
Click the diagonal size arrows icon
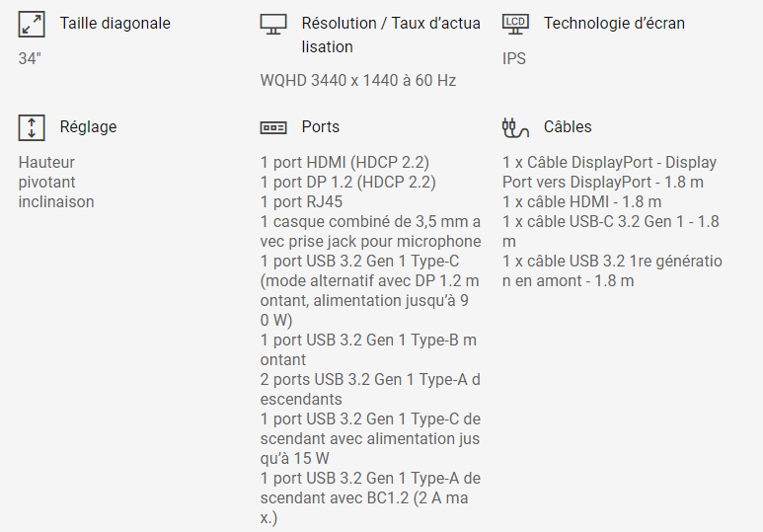(x=32, y=24)
